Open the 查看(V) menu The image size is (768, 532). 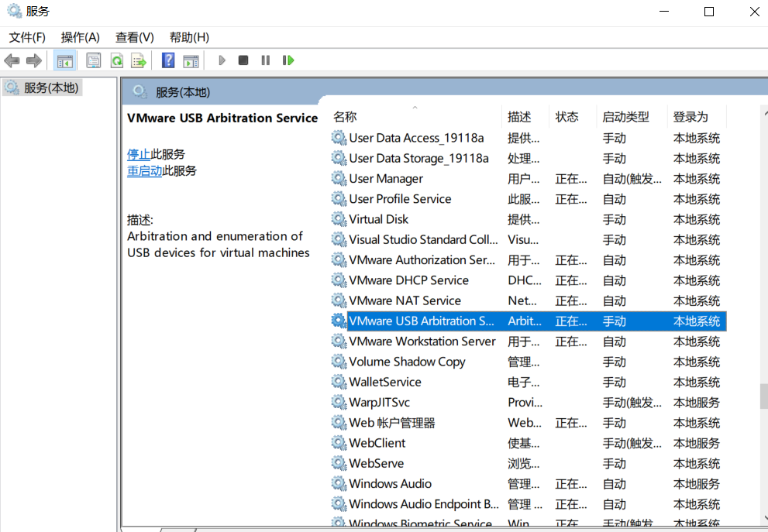(x=134, y=37)
